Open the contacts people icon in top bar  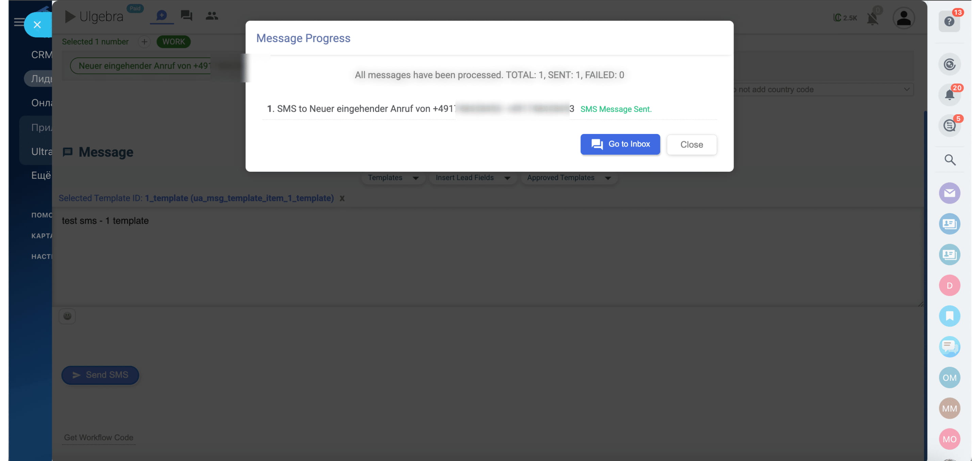212,16
